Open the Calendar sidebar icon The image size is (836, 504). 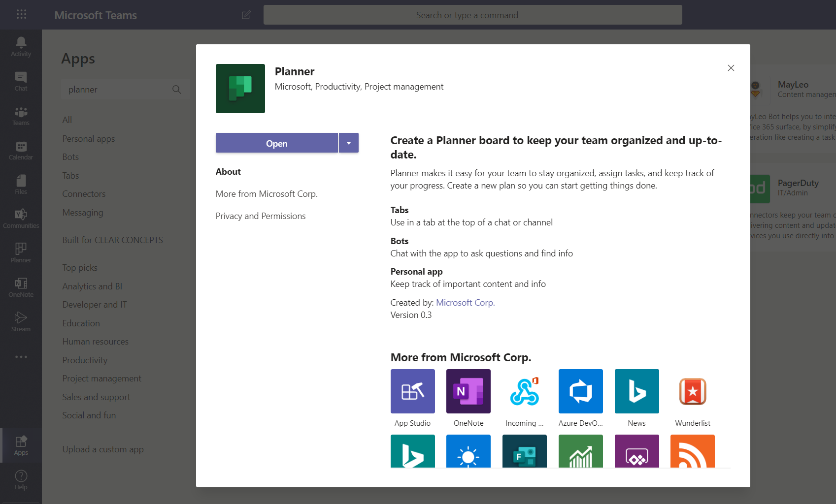point(21,150)
